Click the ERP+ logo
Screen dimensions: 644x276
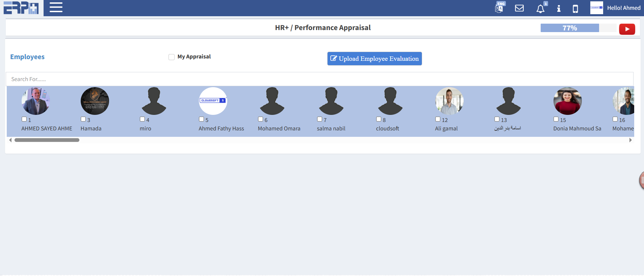click(21, 8)
